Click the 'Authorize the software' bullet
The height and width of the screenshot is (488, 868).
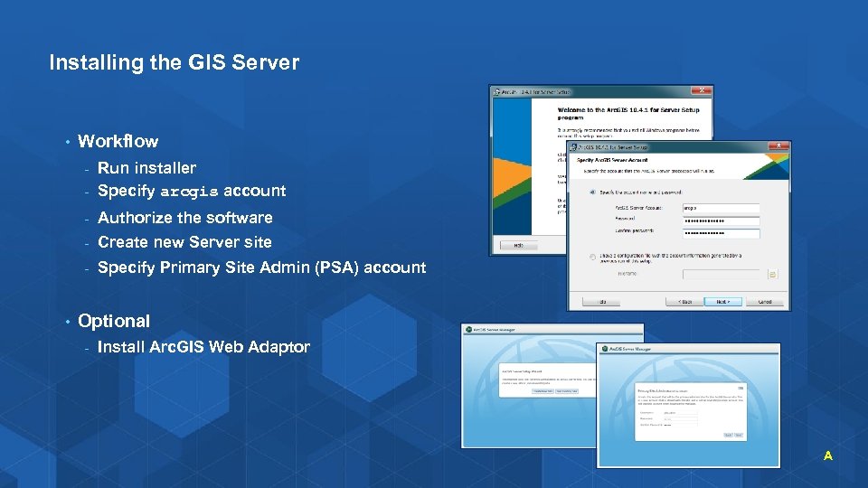[x=184, y=218]
